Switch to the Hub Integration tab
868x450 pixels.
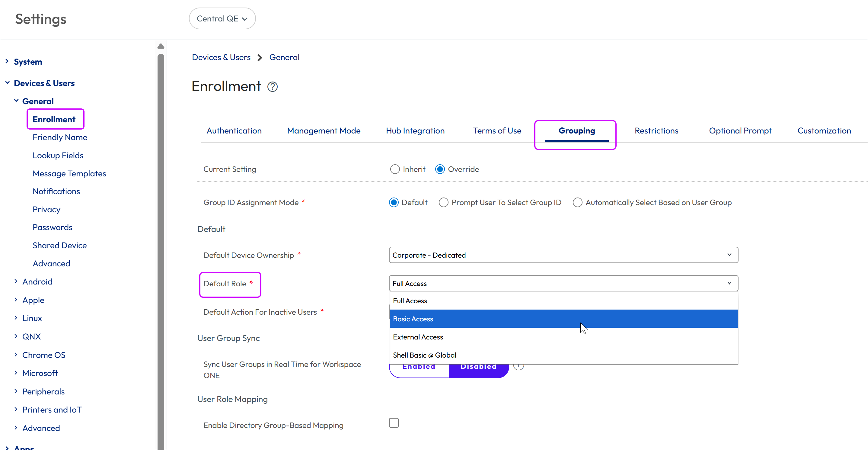click(415, 131)
